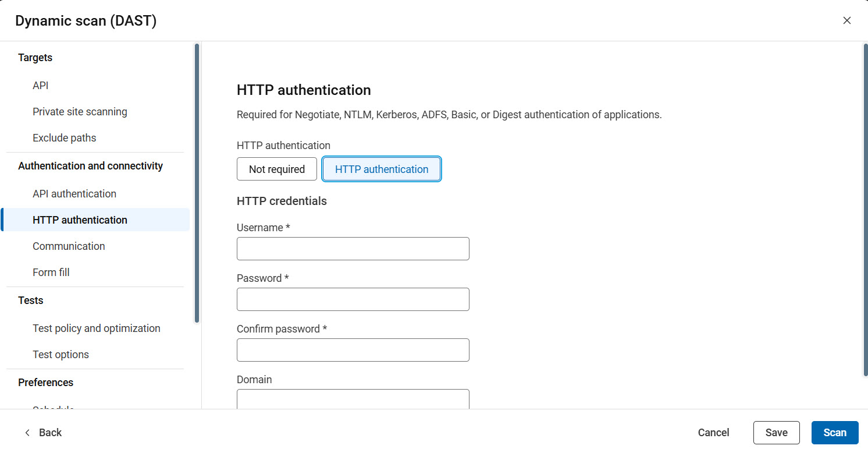Click inside the Password field
This screenshot has width=868, height=449.
tap(353, 299)
